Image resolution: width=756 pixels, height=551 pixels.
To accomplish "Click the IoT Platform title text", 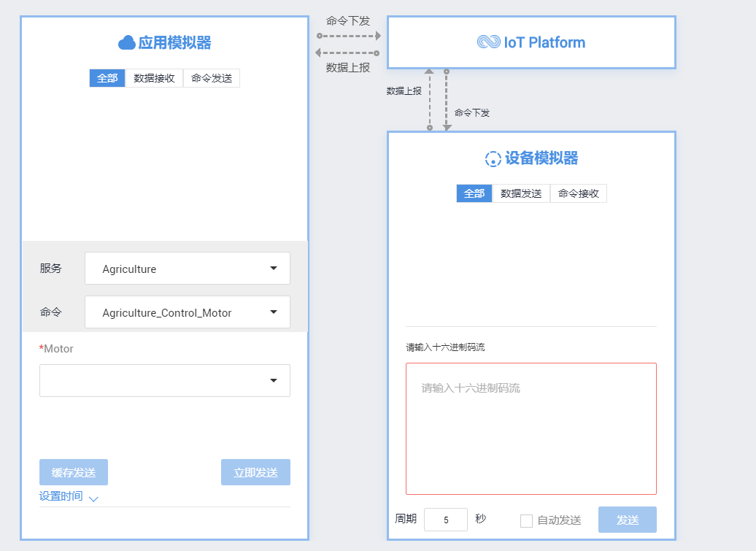I will tap(544, 42).
